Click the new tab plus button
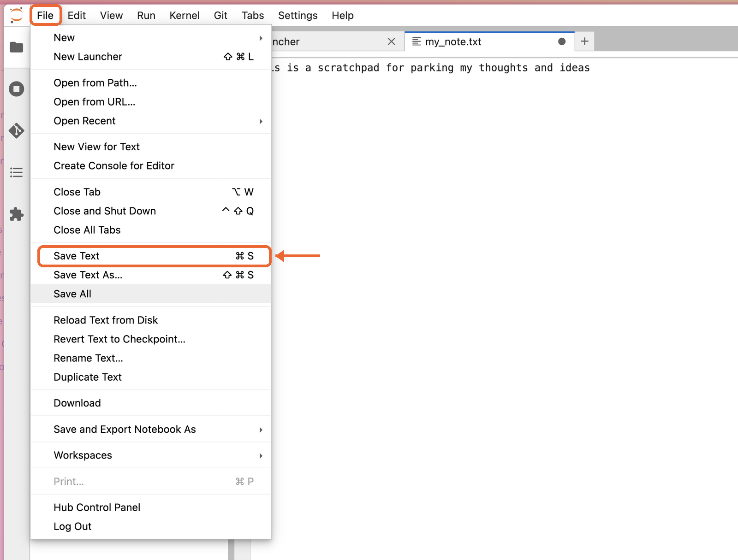This screenshot has height=560, width=738. pos(584,41)
